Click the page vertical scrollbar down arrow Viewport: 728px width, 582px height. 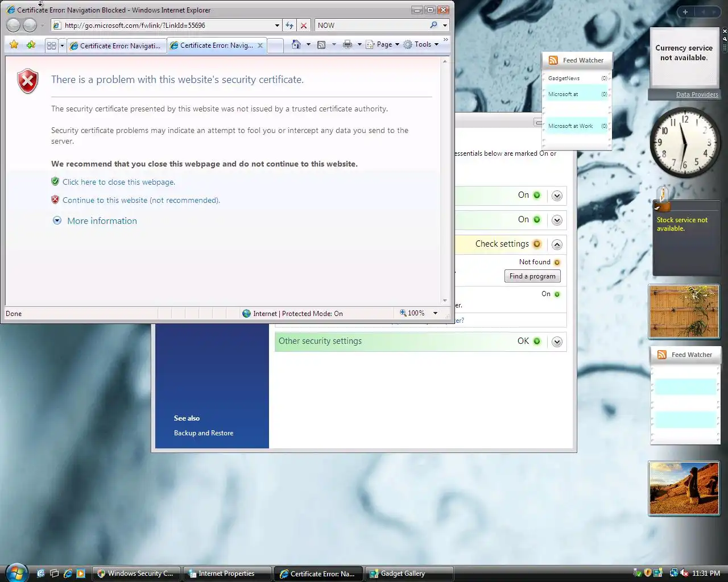click(x=445, y=301)
